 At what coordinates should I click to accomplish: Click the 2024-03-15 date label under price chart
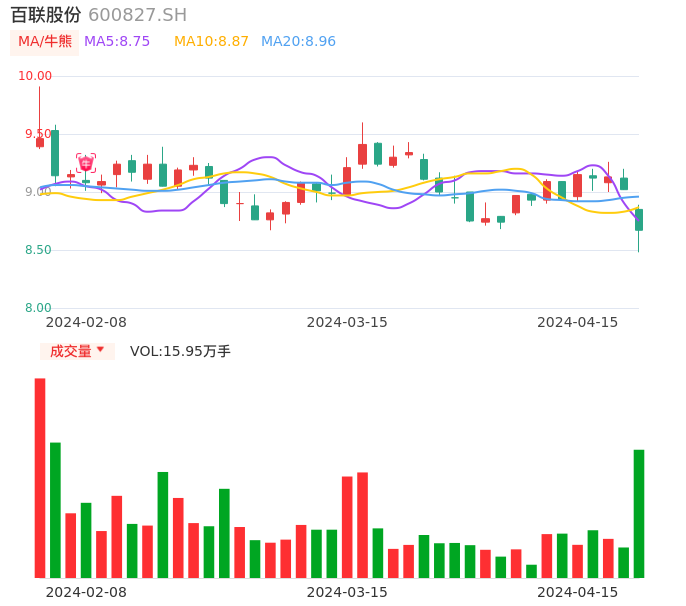[x=347, y=322]
